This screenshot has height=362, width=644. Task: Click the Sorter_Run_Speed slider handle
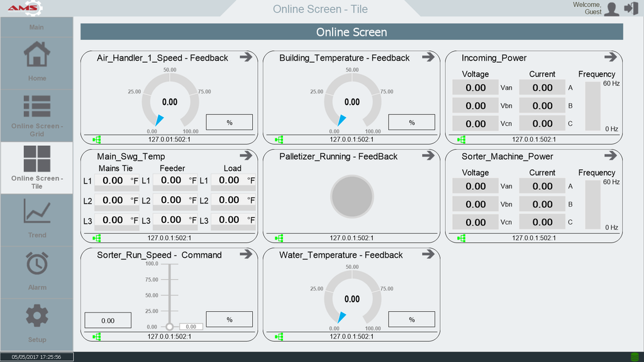pos(169,327)
